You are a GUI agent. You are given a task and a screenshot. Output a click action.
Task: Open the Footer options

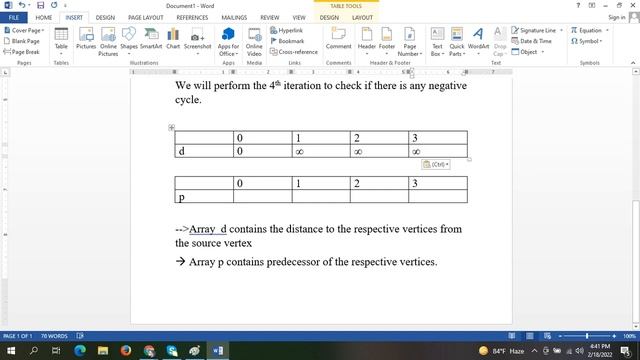coord(387,42)
